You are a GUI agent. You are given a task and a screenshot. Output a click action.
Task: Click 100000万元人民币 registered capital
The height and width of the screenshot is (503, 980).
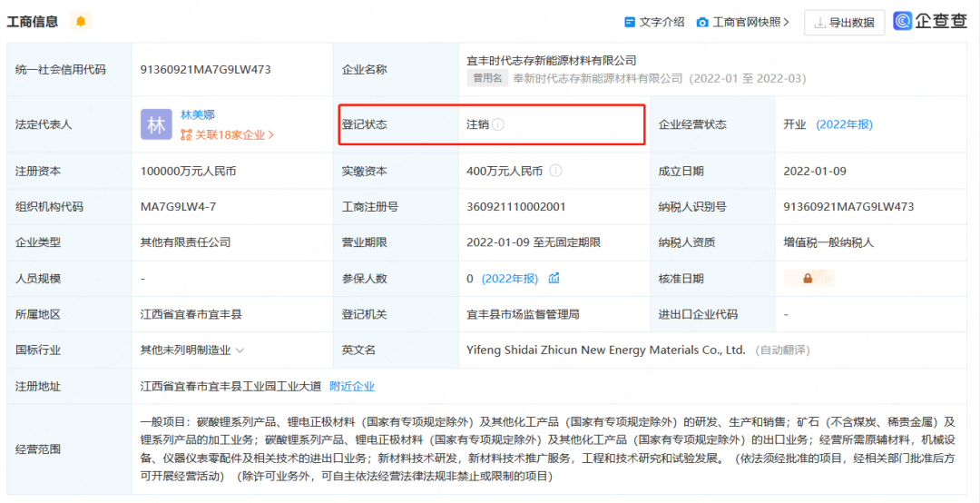(188, 171)
